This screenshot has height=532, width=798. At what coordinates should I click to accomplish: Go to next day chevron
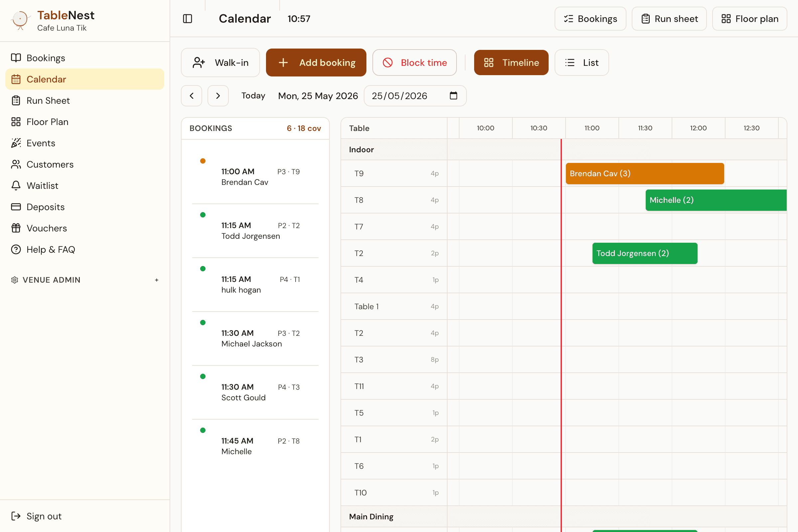coord(218,96)
